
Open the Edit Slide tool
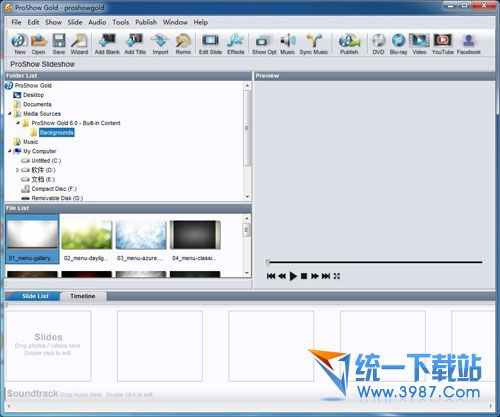tap(210, 44)
